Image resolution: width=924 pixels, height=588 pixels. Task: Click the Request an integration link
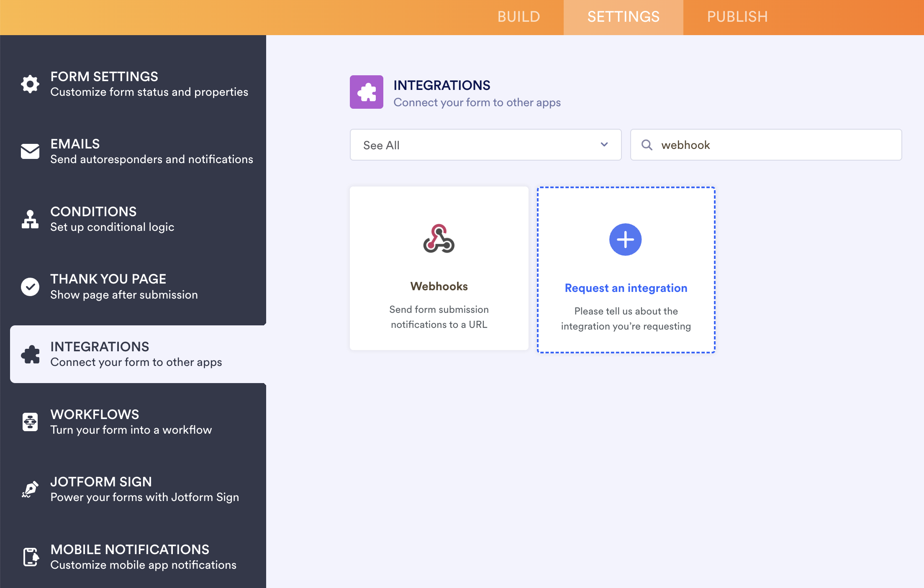coord(626,288)
